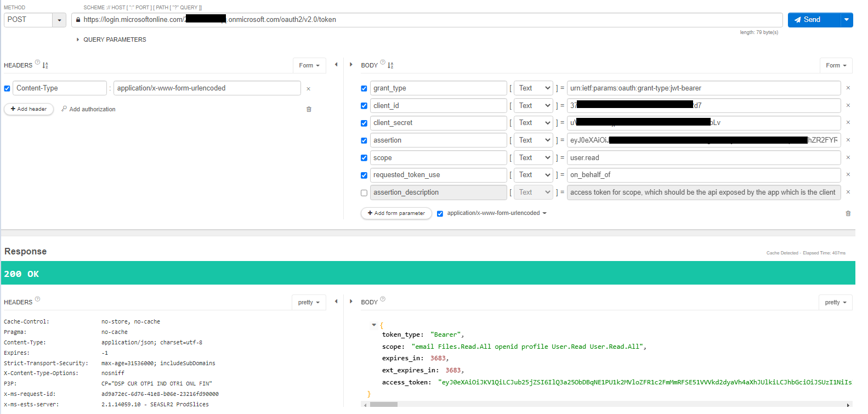
Task: Click the x-ms-request-id header value
Action: (x=160, y=394)
